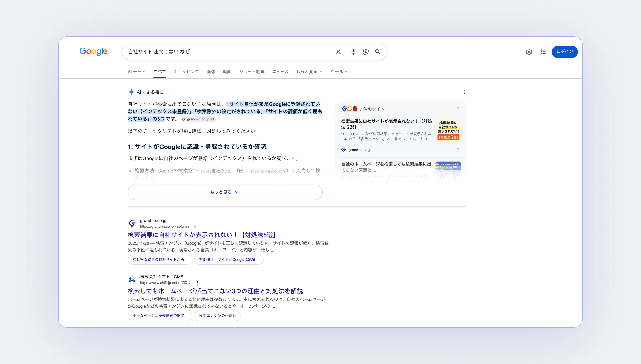Open result 検索してもホームページが出てこない3つの理由と対処法を解説
The image size is (641, 364).
click(215, 291)
